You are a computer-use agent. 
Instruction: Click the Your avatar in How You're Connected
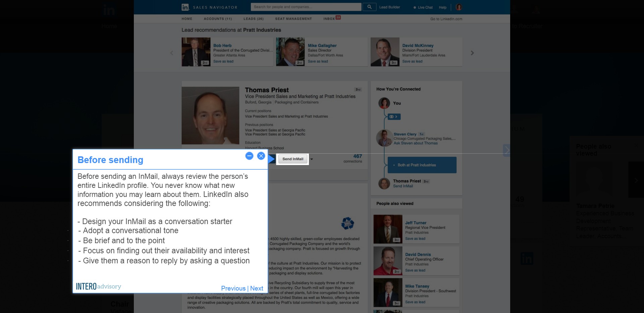384,103
